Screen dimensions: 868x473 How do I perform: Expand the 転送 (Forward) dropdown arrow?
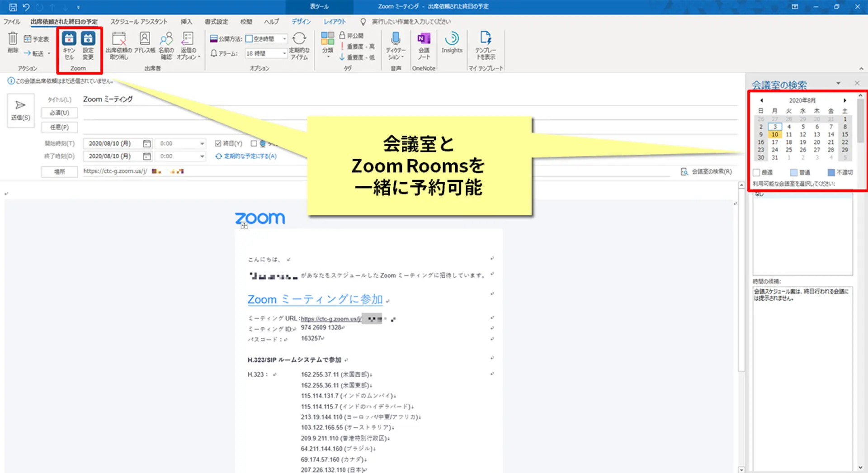click(x=49, y=54)
